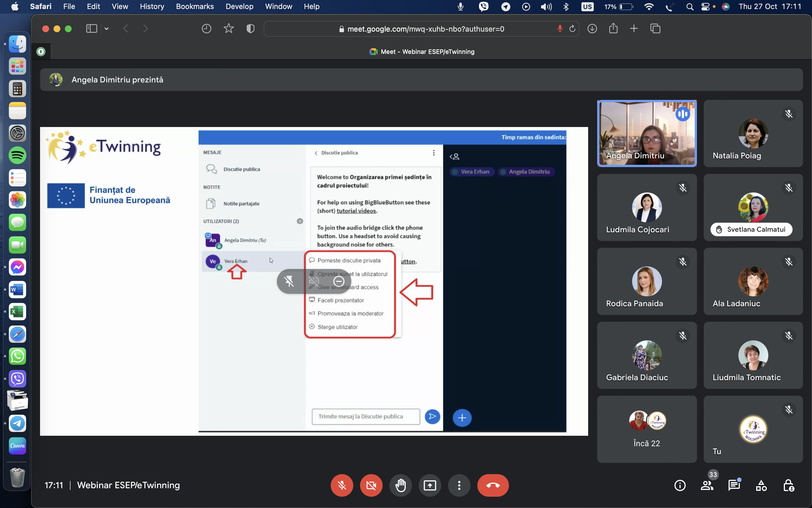Show tab overview icon
This screenshot has height=508, width=812.
point(655,29)
